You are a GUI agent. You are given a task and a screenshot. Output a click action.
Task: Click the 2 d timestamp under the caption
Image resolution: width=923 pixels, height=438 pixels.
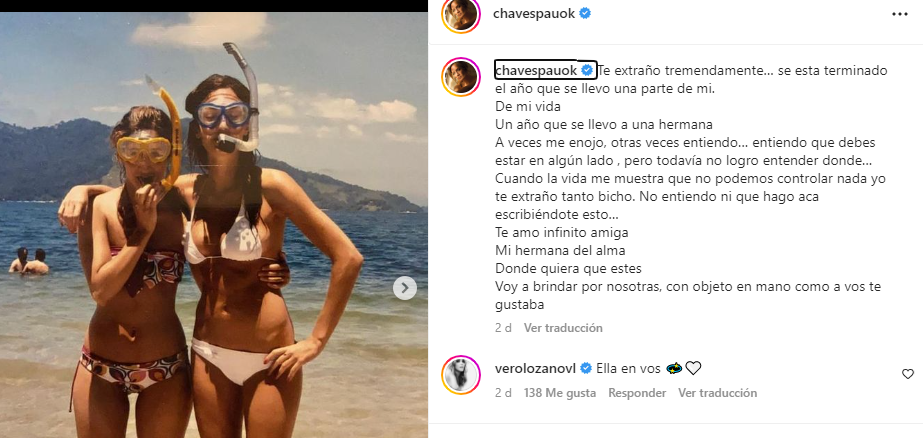point(503,328)
